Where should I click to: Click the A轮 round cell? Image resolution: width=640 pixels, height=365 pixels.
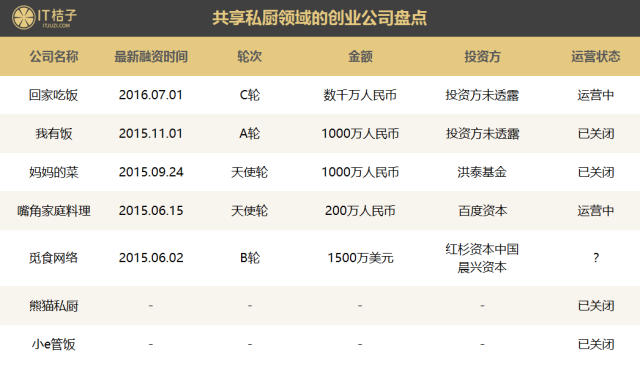pyautogui.click(x=249, y=134)
